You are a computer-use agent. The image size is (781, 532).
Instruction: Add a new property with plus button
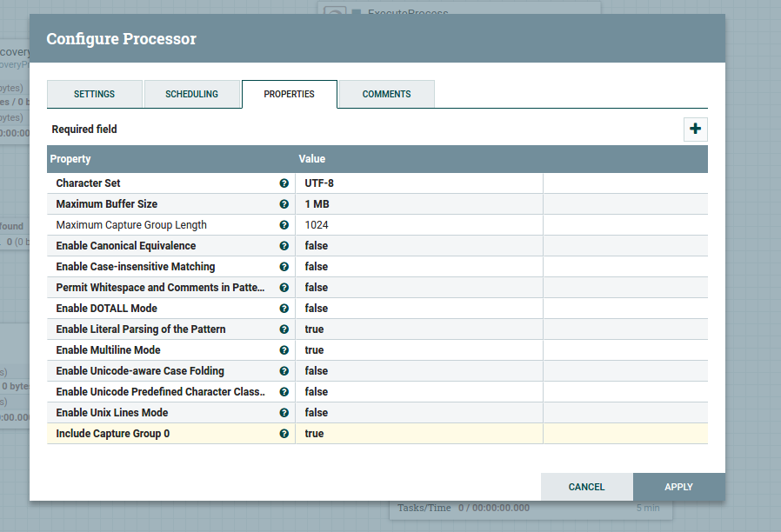click(x=695, y=129)
